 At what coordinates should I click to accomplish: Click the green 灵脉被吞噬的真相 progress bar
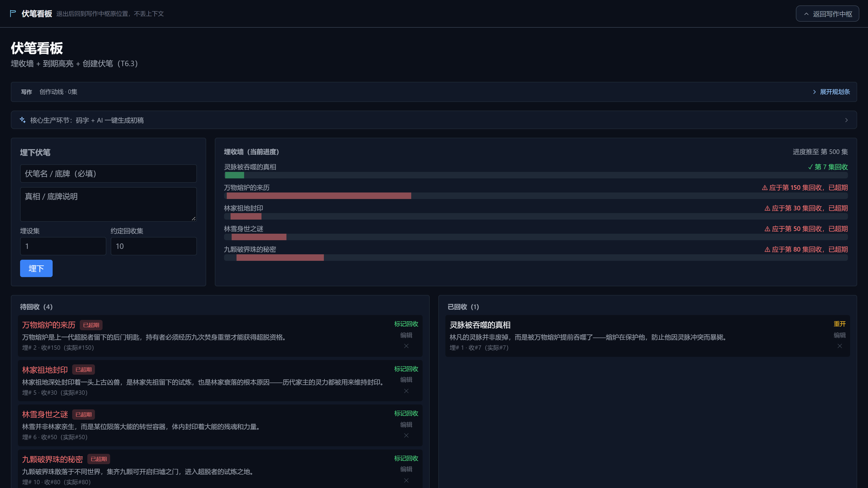click(x=235, y=175)
